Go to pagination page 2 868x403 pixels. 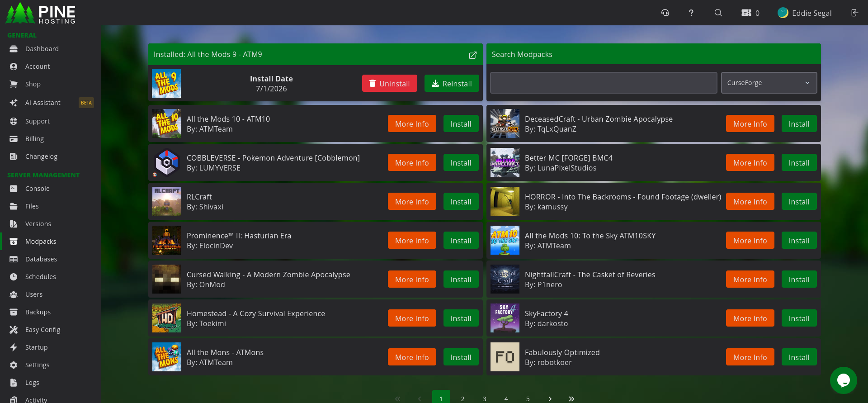pos(462,398)
